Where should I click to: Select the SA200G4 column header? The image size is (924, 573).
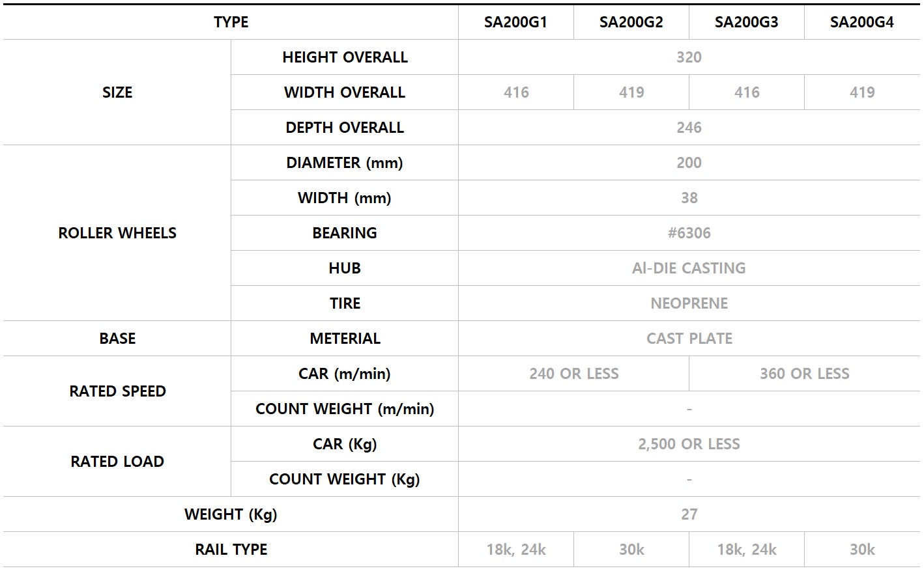click(862, 22)
